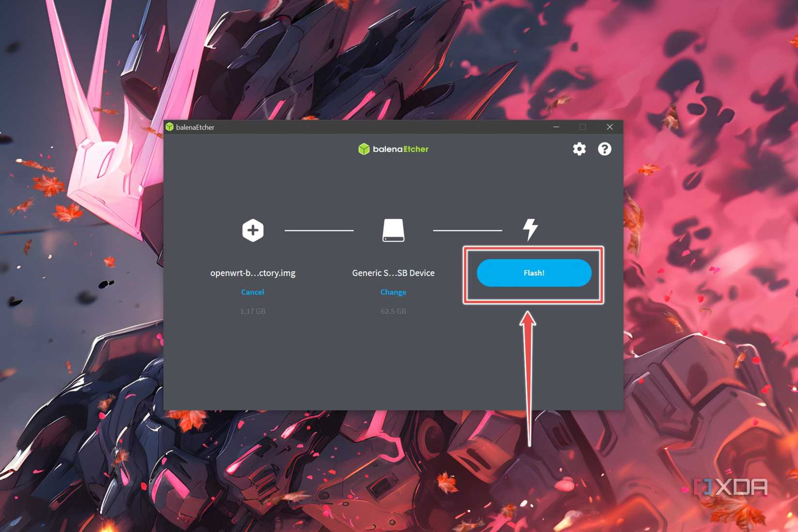Image resolution: width=798 pixels, height=532 pixels.
Task: Select the Generic S…SB Device label
Action: (x=393, y=273)
